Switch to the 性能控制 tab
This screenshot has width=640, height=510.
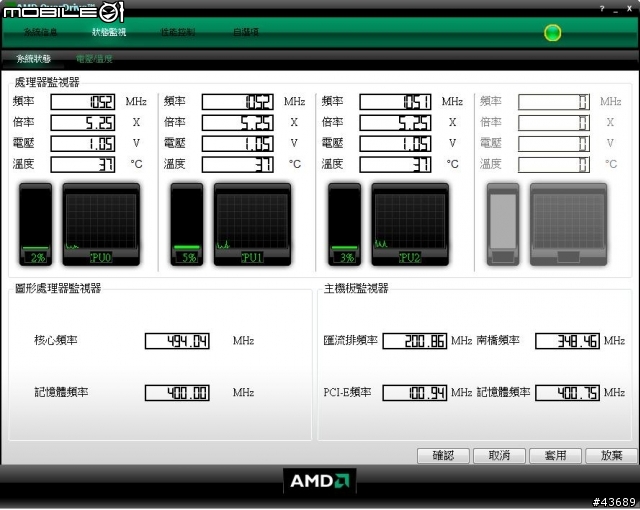pos(178,32)
